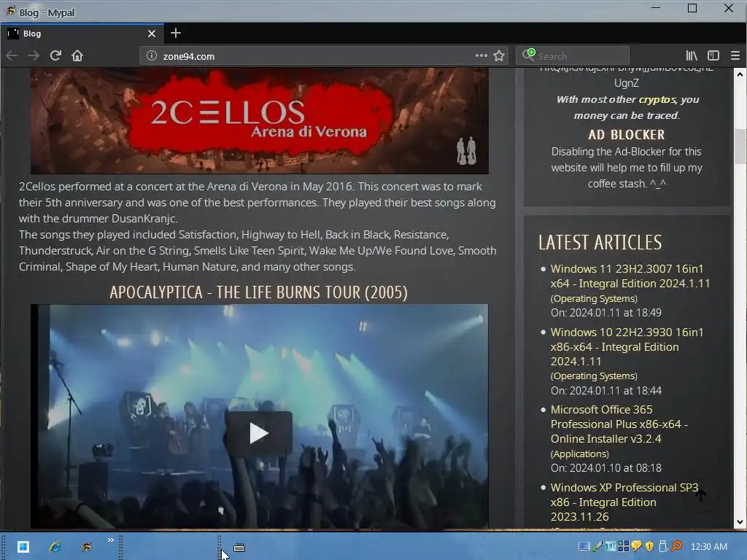Click the 'AD BLOCKER' heading

pos(627,135)
